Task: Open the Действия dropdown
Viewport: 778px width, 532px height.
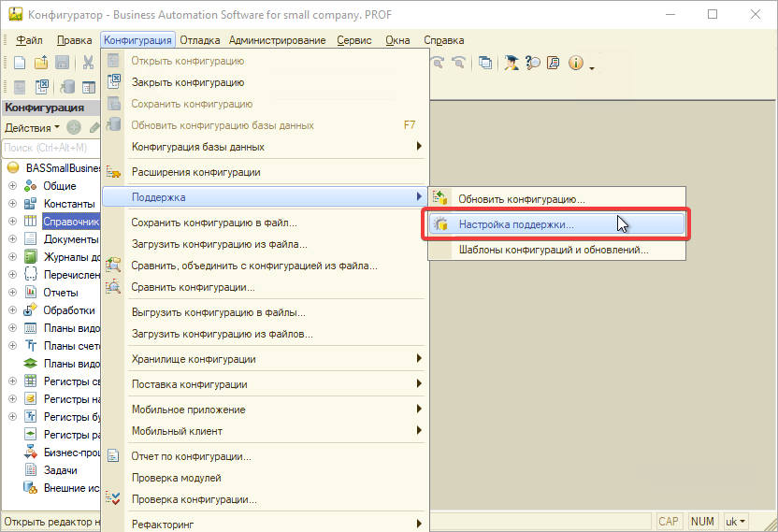Action: 32,127
